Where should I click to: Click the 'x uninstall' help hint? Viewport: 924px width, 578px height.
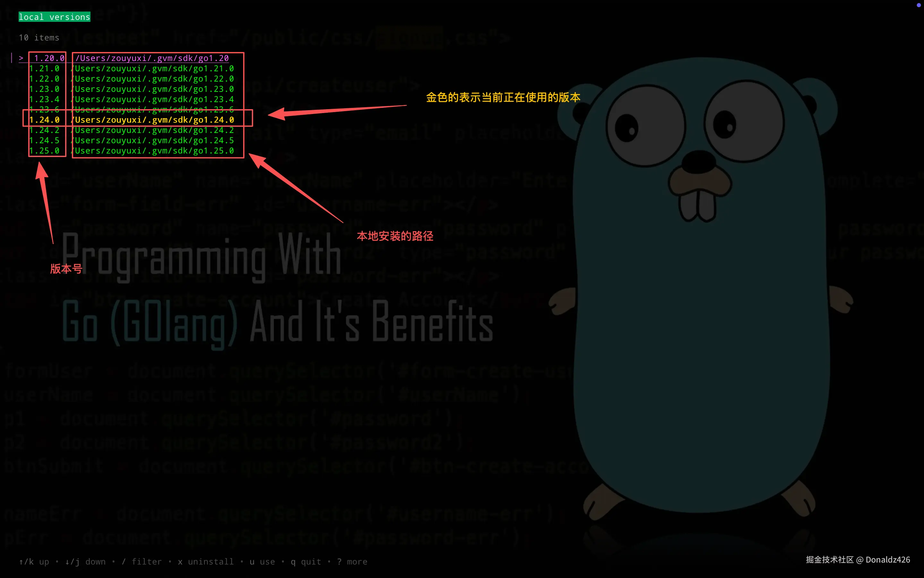coord(206,562)
